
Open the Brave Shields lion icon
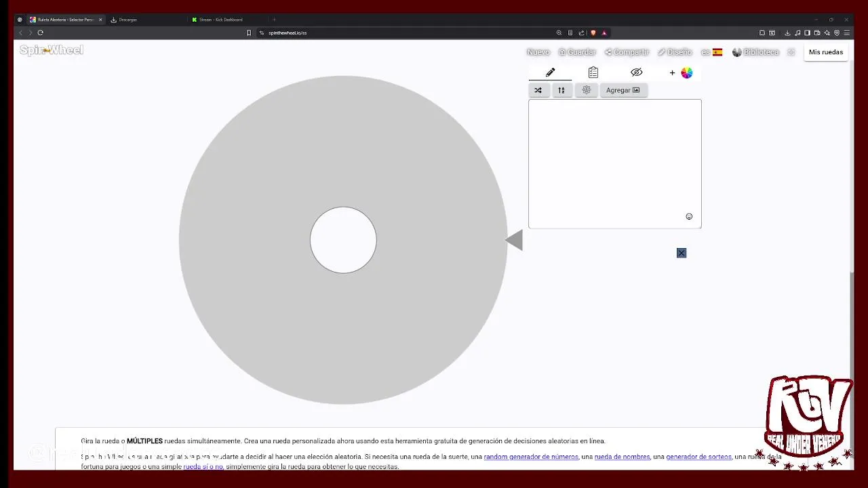[x=593, y=33]
